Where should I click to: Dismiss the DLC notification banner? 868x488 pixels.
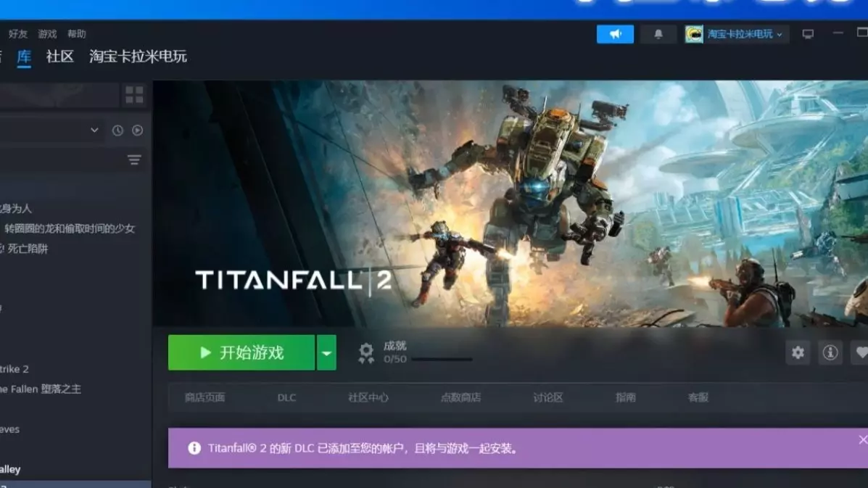pos(862,440)
